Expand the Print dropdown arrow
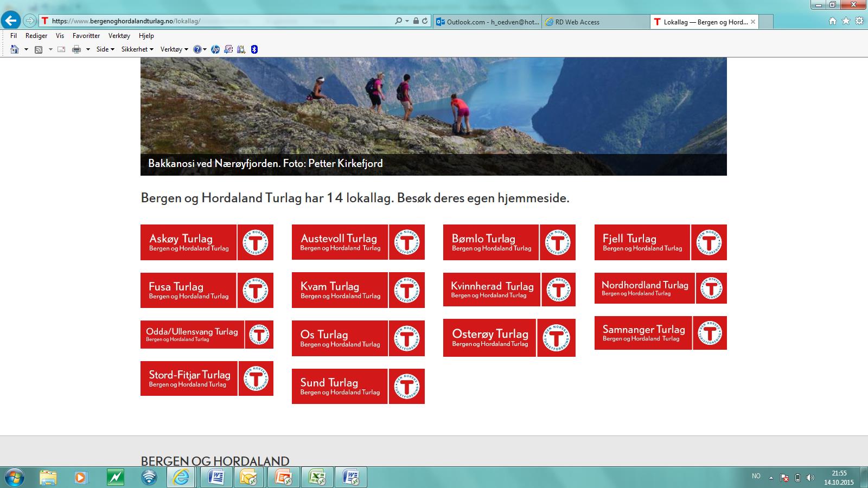This screenshot has width=868, height=488. click(x=88, y=49)
